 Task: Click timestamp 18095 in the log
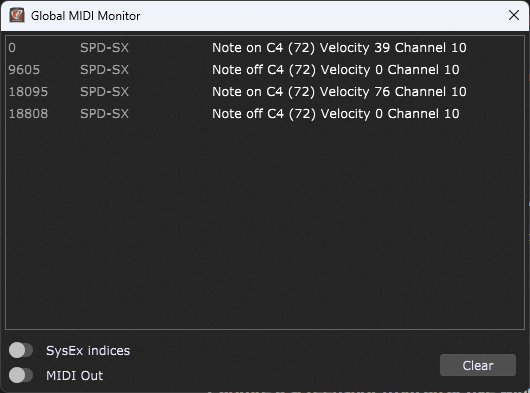(28, 92)
